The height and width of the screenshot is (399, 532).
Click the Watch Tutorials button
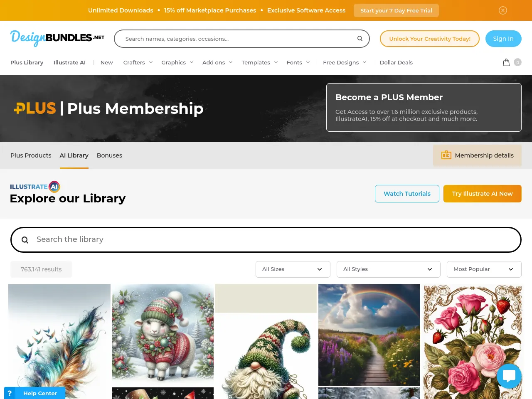point(407,194)
